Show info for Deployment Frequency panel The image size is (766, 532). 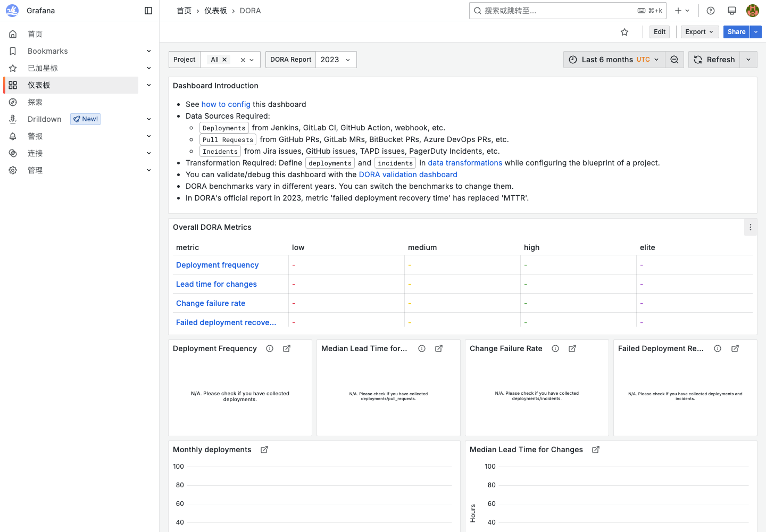click(x=270, y=348)
